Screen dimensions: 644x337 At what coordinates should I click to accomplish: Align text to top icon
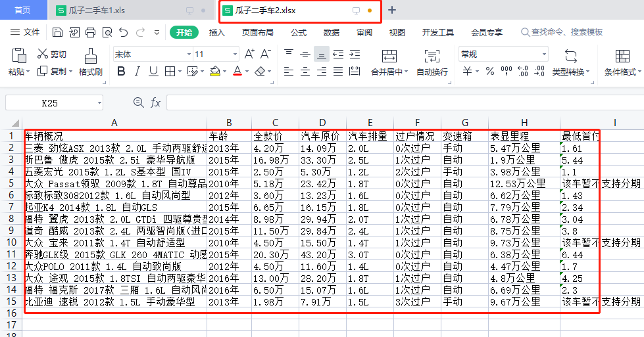tap(289, 54)
